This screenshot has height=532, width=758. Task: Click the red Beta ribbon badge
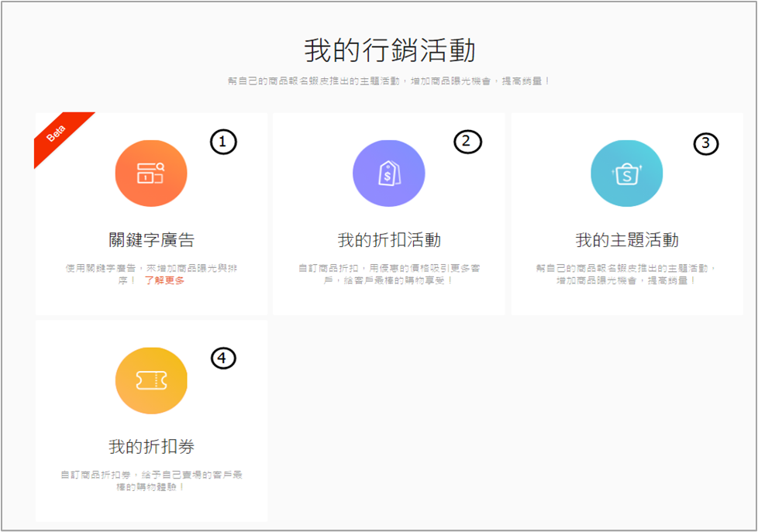pyautogui.click(x=57, y=133)
